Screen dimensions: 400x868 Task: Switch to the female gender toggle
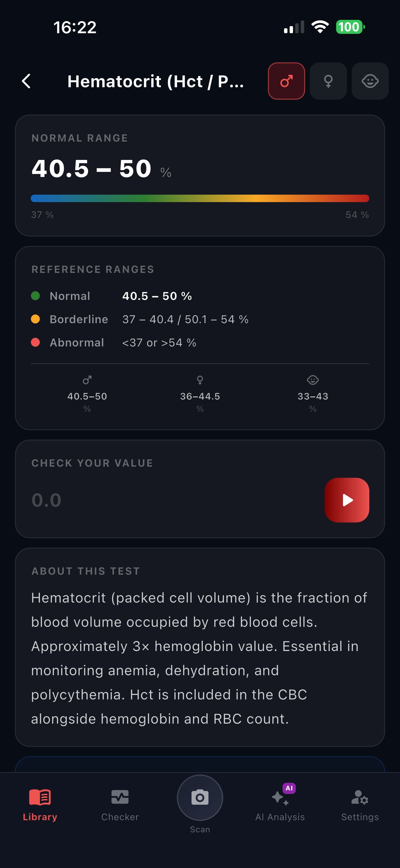[x=328, y=81]
